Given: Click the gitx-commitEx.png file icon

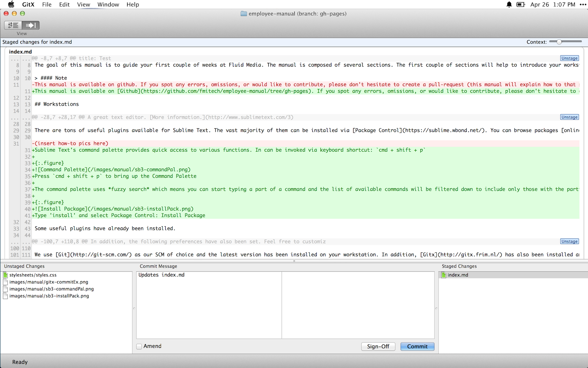Looking at the screenshot, I should click(6, 282).
